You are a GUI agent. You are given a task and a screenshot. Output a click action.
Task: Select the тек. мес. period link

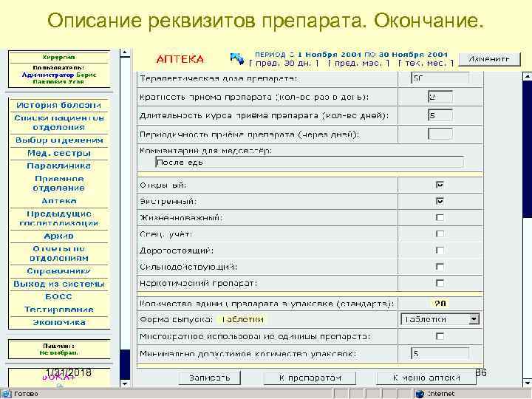pos(426,64)
